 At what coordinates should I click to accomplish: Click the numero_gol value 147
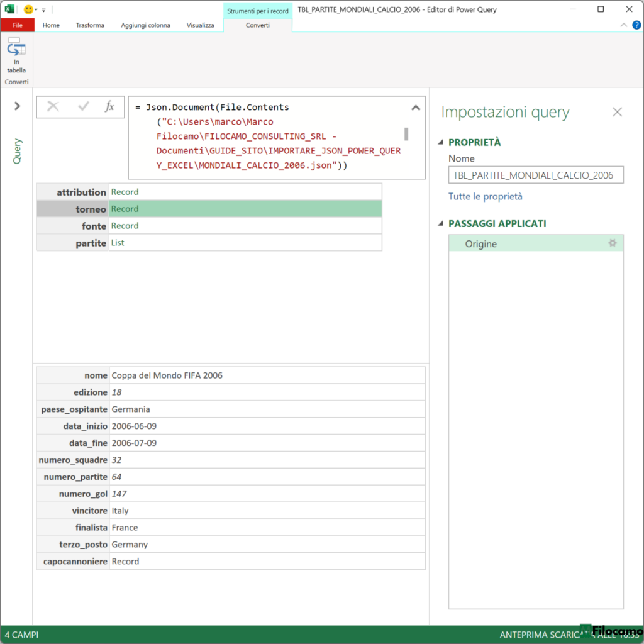coord(119,493)
